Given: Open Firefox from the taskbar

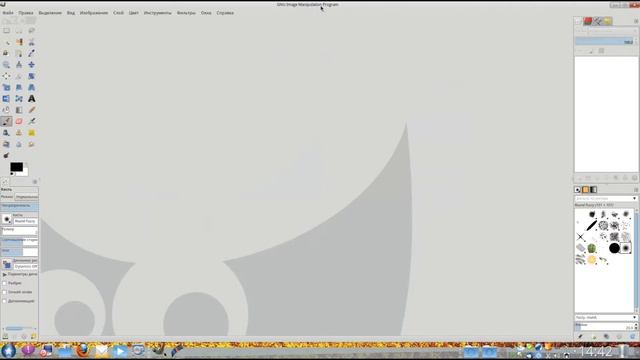Looking at the screenshot, I should pos(83,351).
